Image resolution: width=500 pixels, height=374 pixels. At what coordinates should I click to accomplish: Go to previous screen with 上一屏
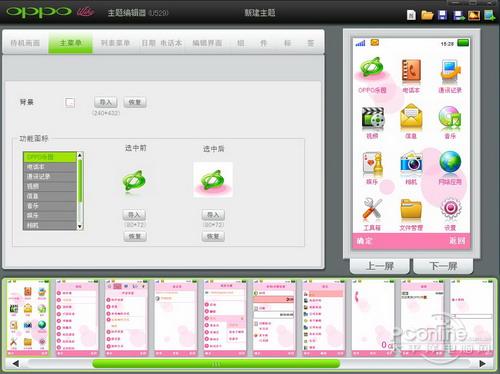[380, 266]
